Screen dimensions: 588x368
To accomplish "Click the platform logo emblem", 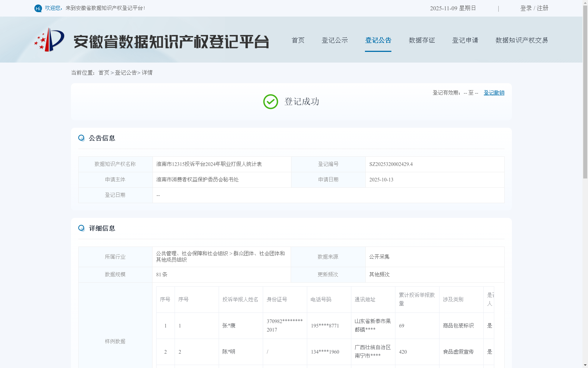I will [49, 40].
